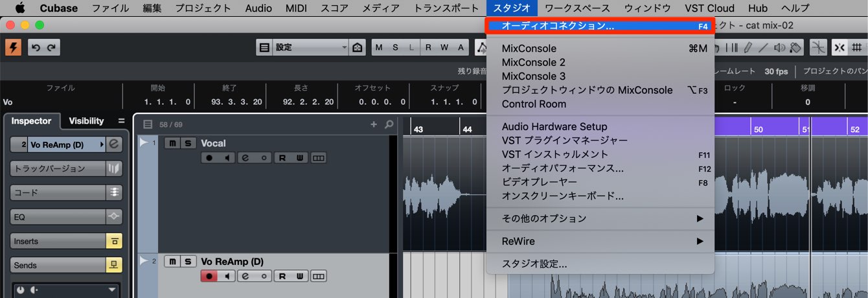The width and height of the screenshot is (868, 298).
Task: Switch to the Inspector tab
Action: coord(31,120)
